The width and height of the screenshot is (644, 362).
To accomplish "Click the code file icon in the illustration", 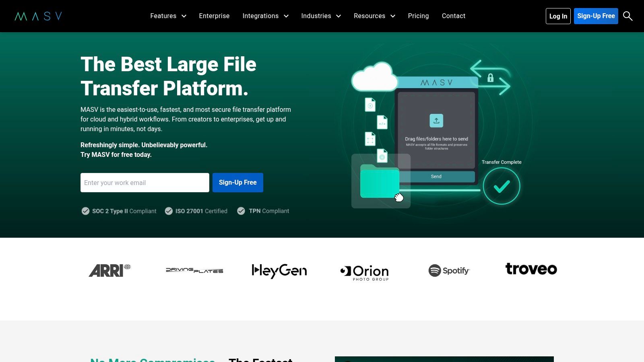I will point(382,122).
